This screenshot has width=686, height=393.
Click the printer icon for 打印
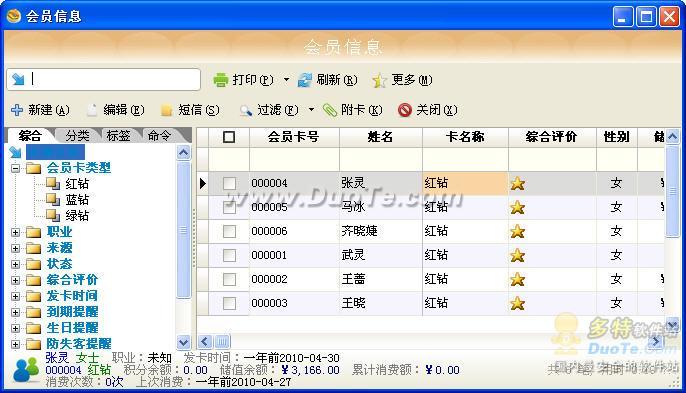pos(221,80)
